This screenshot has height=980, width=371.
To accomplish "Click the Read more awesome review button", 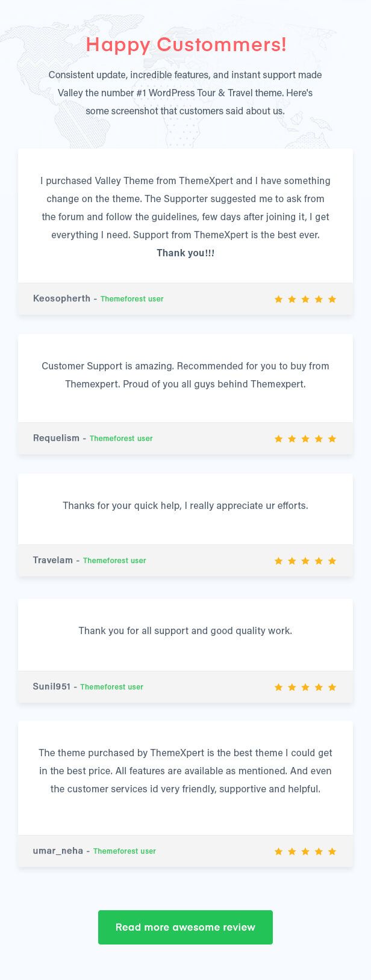I will (185, 927).
